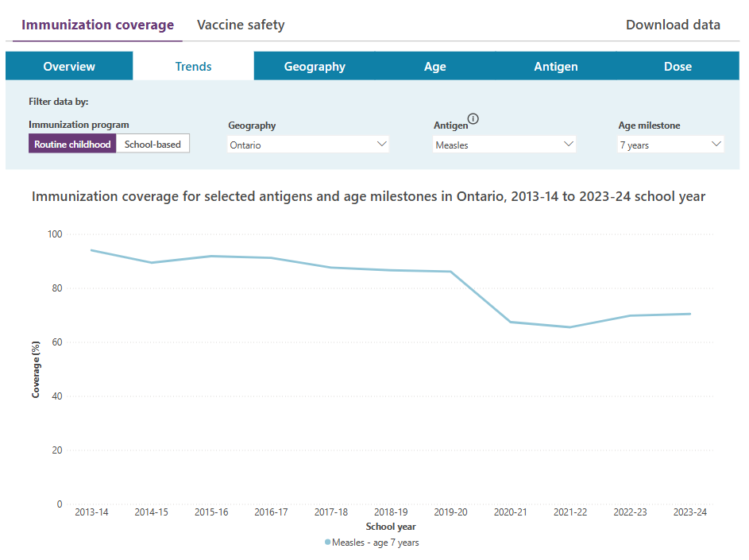This screenshot has width=749, height=560.
Task: Click the Measles - age 7 years legend label
Action: [376, 543]
